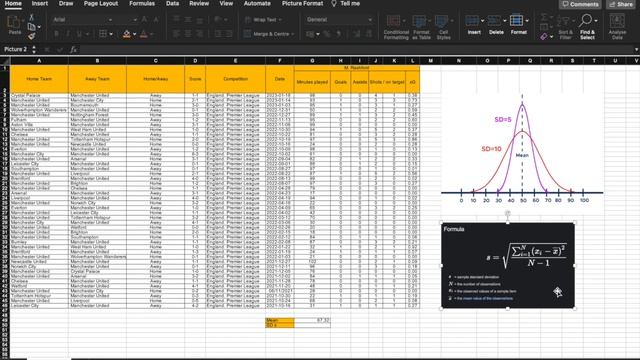The width and height of the screenshot is (640, 360).
Task: Open the Formulas tab
Action: 142,3
